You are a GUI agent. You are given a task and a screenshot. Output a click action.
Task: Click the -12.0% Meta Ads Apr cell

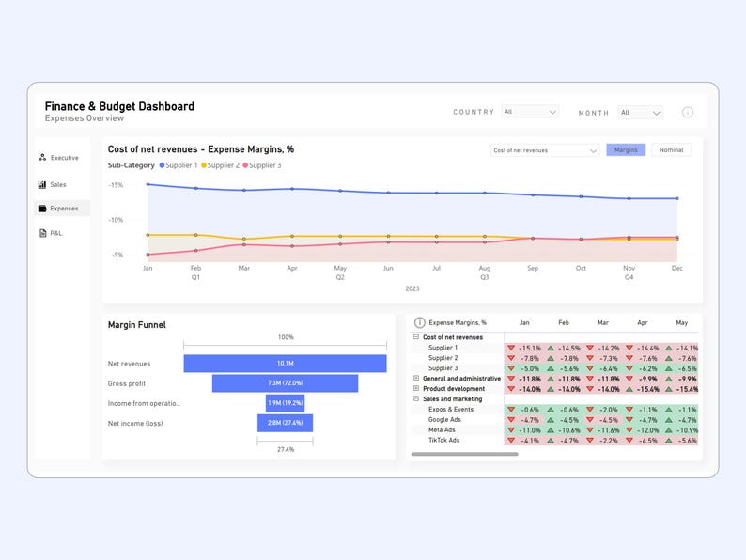click(642, 430)
